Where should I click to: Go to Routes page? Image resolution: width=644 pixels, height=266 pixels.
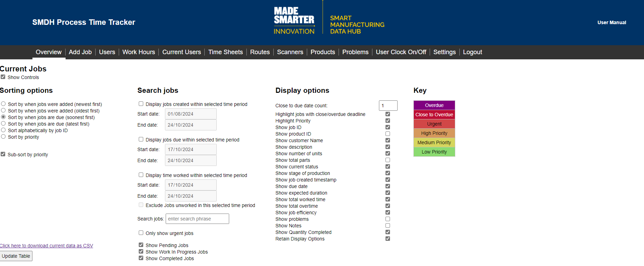click(x=260, y=52)
